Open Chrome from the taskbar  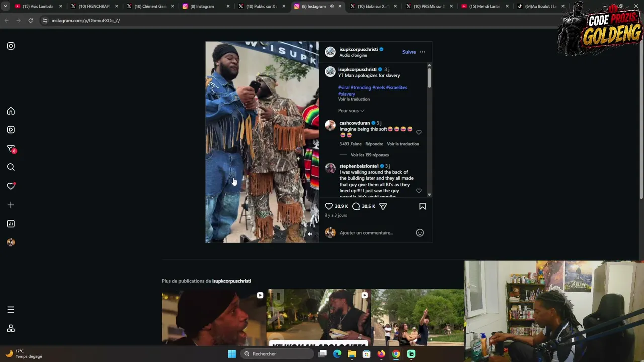point(396,354)
